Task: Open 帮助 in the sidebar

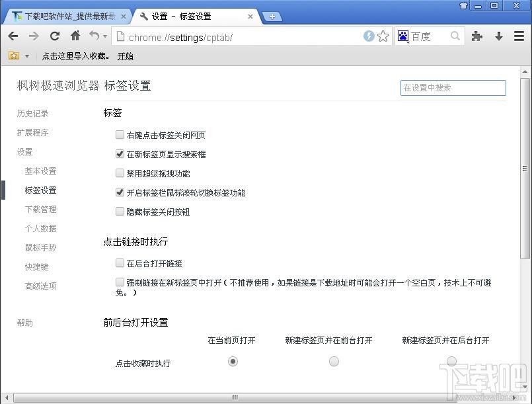Action: point(24,323)
